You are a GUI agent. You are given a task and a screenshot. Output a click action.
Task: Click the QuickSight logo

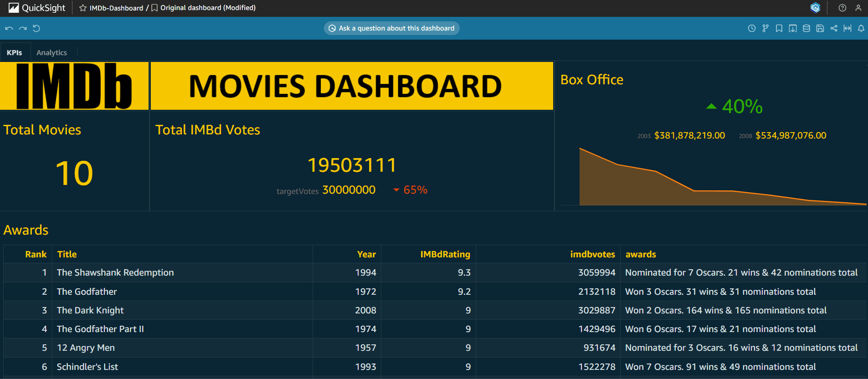click(x=37, y=8)
